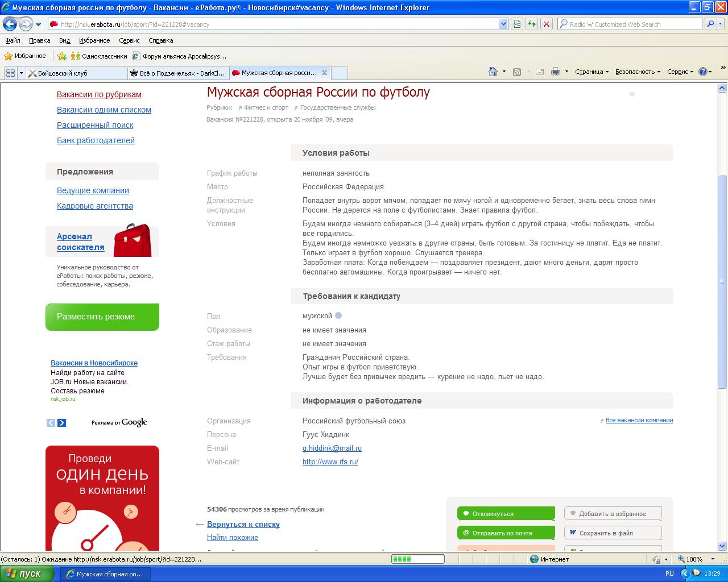Click the search magnifier button
The width and height of the screenshot is (728, 582).
(x=710, y=24)
